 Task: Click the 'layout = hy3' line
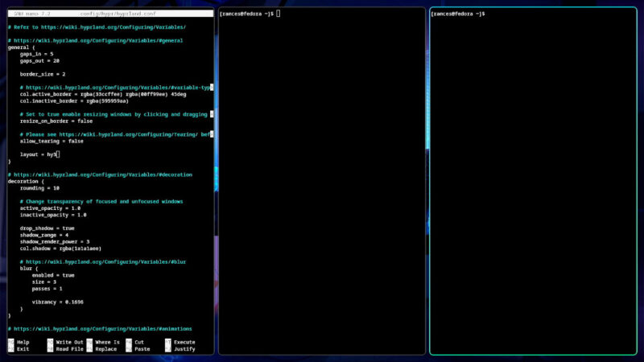tap(38, 154)
